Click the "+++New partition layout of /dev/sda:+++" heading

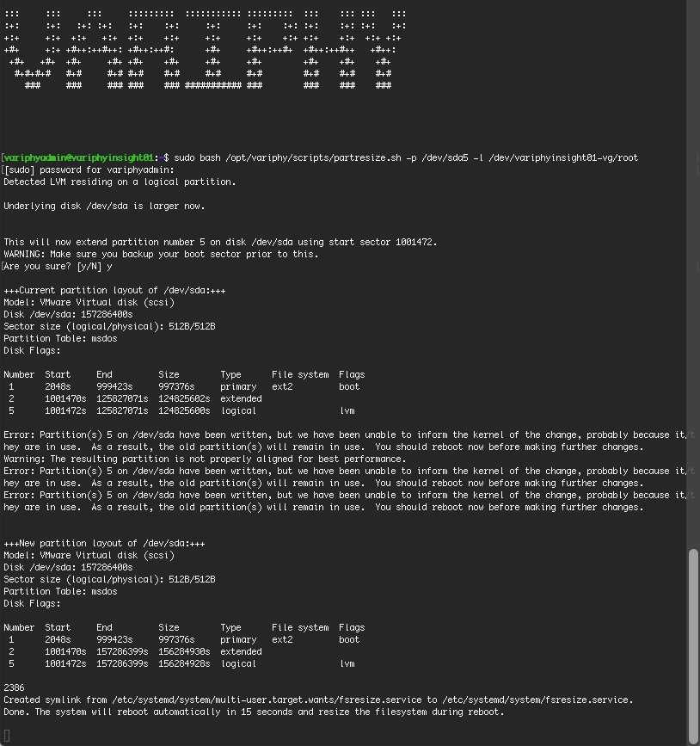pyautogui.click(x=104, y=543)
